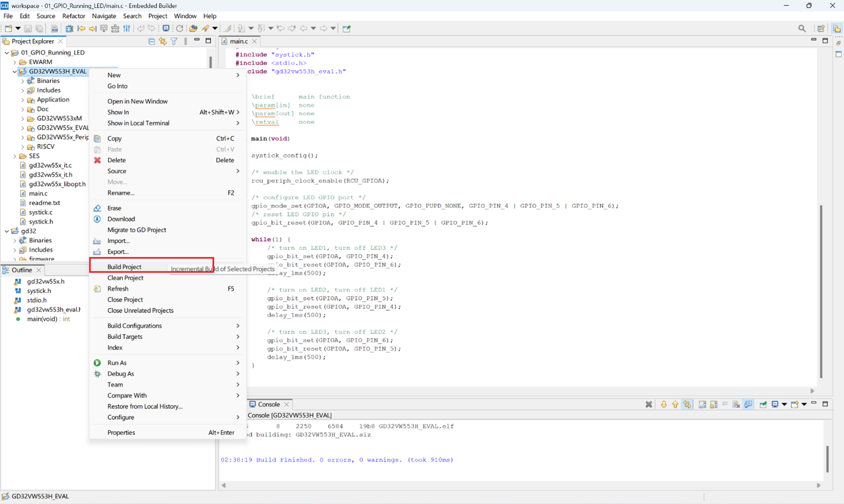
Task: Click the console vertical scrollbar
Action: point(828,459)
